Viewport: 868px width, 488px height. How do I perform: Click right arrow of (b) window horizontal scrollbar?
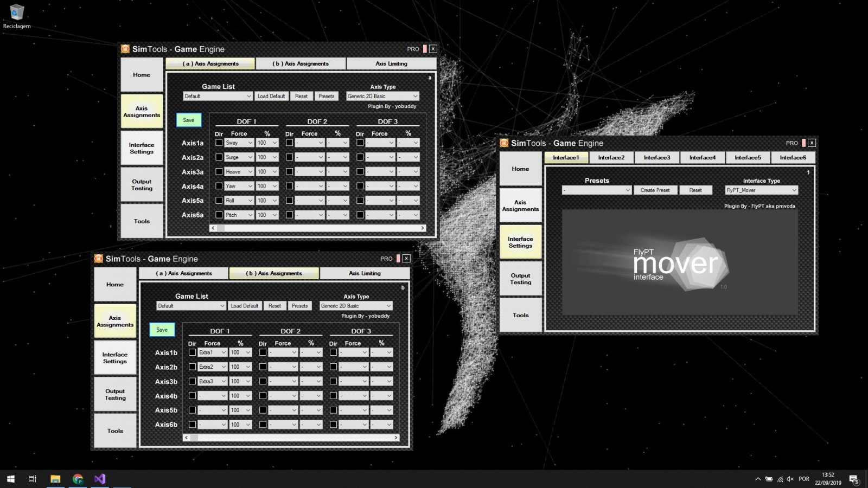tap(396, 438)
